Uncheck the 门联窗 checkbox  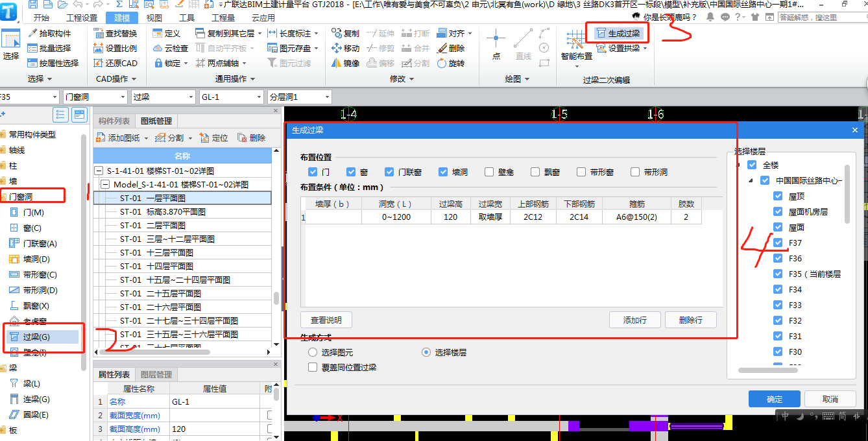389,172
